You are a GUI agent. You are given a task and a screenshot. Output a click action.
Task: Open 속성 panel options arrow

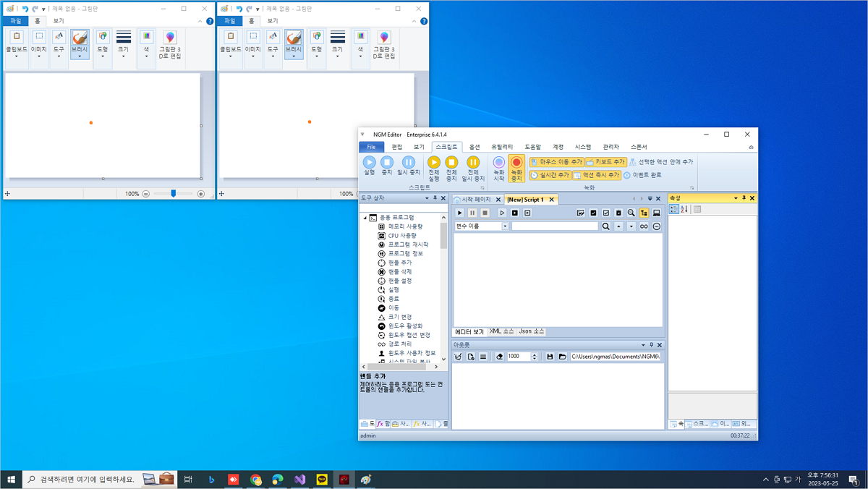tap(736, 198)
